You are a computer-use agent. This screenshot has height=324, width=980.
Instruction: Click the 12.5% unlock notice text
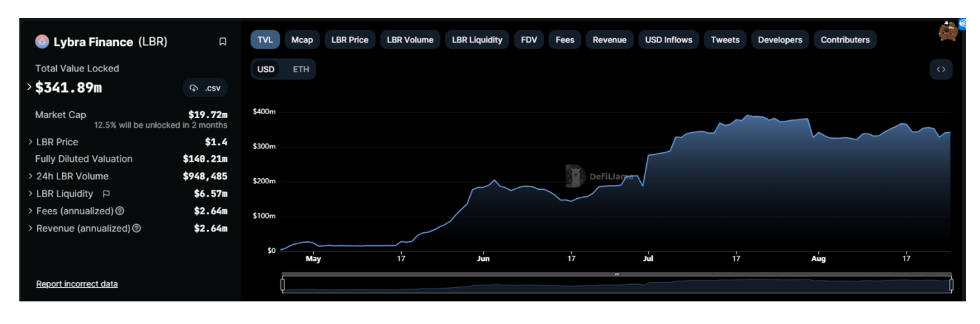(x=161, y=125)
